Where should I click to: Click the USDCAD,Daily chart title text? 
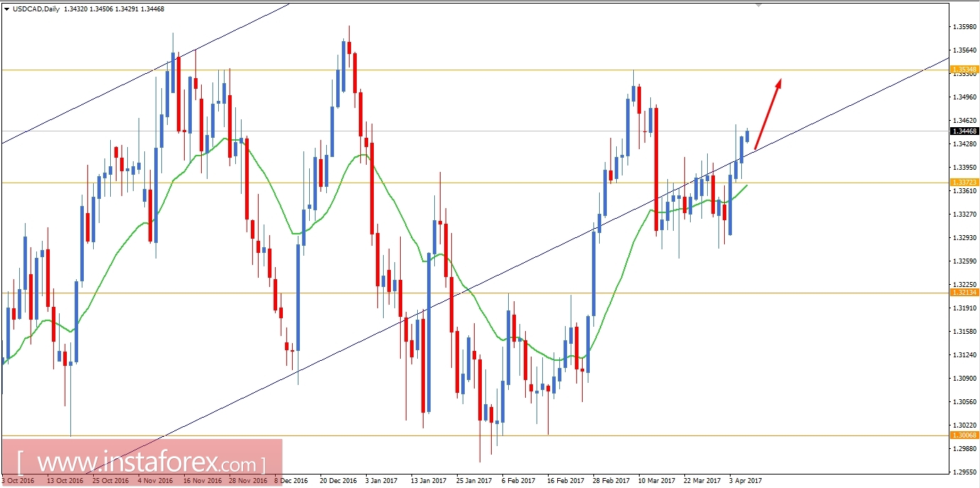coord(36,9)
